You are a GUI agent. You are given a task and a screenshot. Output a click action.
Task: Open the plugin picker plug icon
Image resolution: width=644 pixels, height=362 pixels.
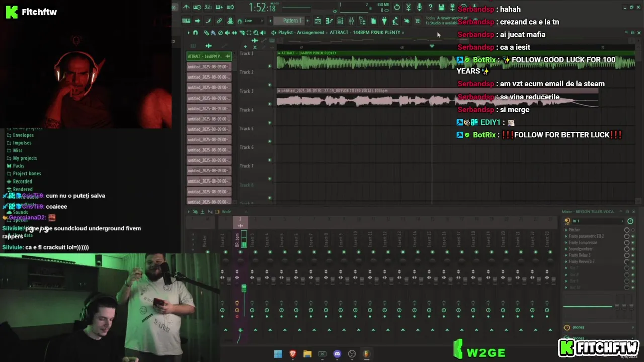click(384, 21)
